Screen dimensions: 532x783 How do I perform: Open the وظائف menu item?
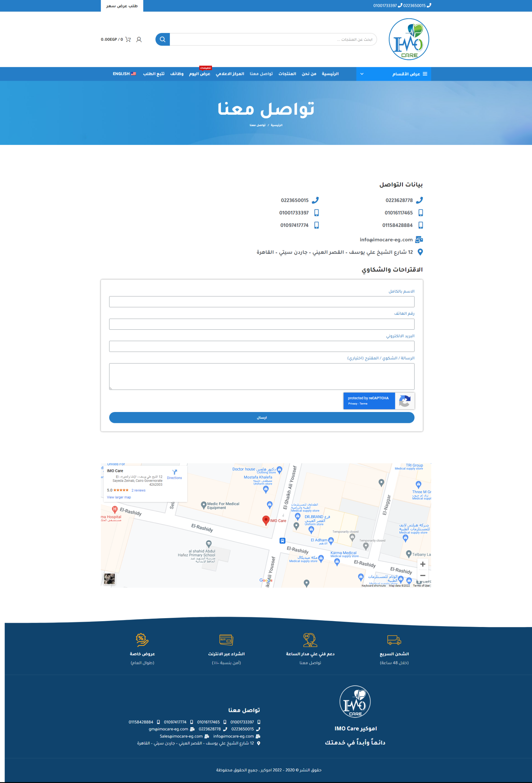pos(177,74)
